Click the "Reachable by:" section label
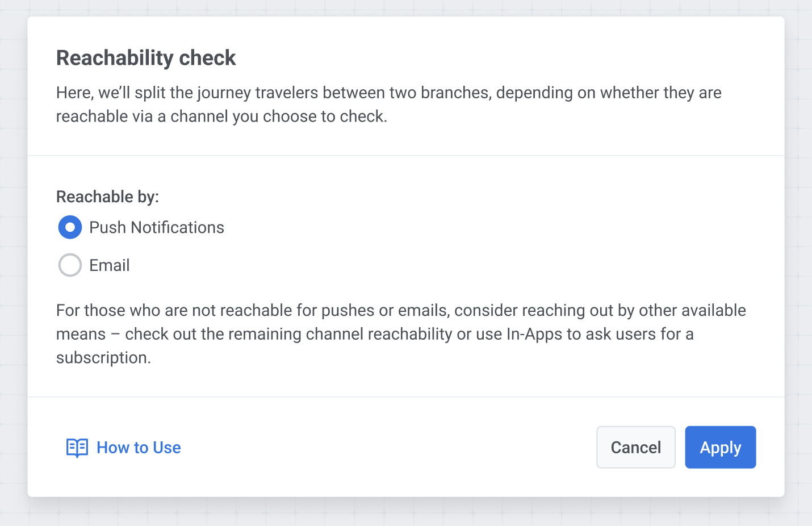The width and height of the screenshot is (812, 526). (x=107, y=197)
